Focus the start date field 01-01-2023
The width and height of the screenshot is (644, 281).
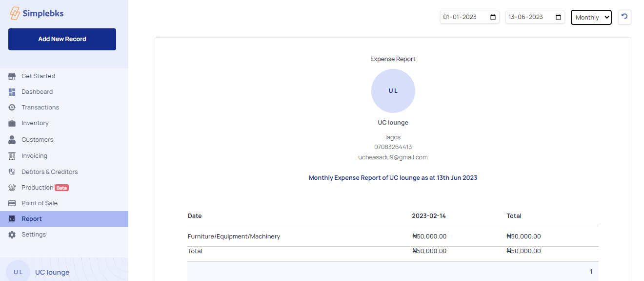(469, 17)
